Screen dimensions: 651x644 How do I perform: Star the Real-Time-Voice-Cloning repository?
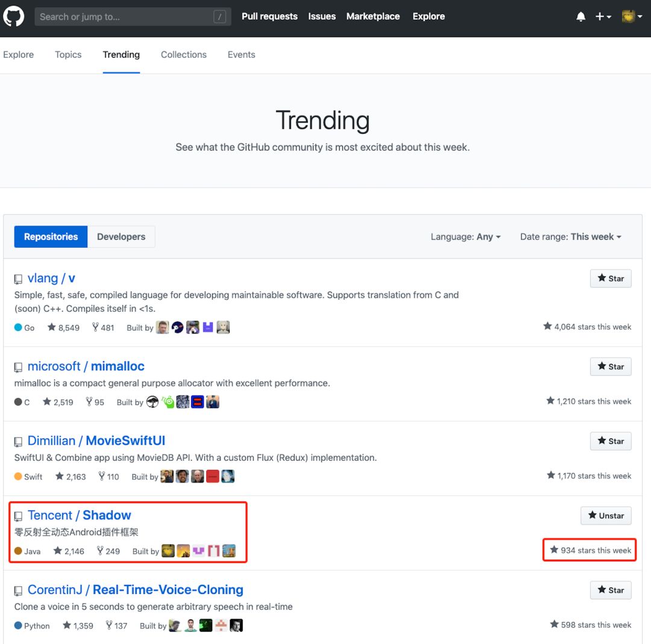pyautogui.click(x=611, y=590)
